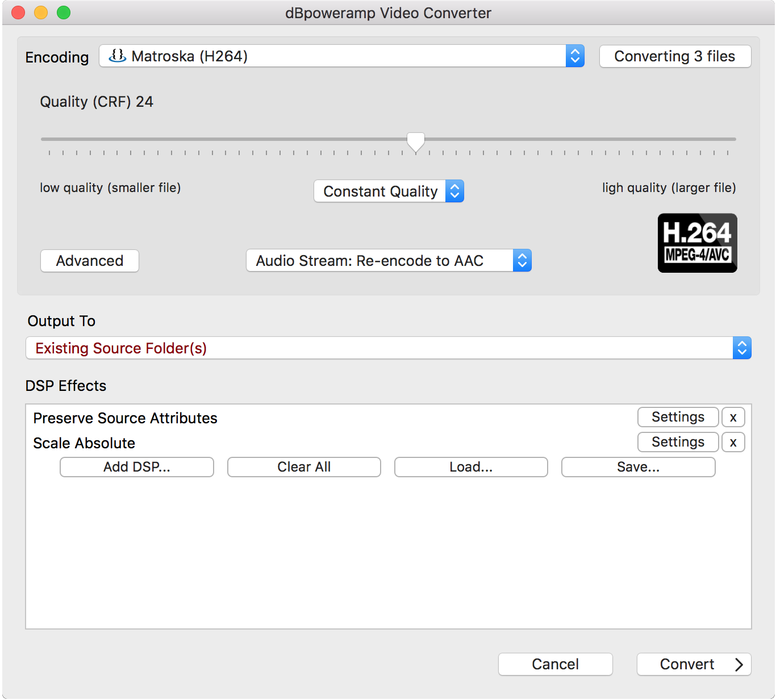Remove the Scale Absolute effect
Image resolution: width=776 pixels, height=700 pixels.
733,442
